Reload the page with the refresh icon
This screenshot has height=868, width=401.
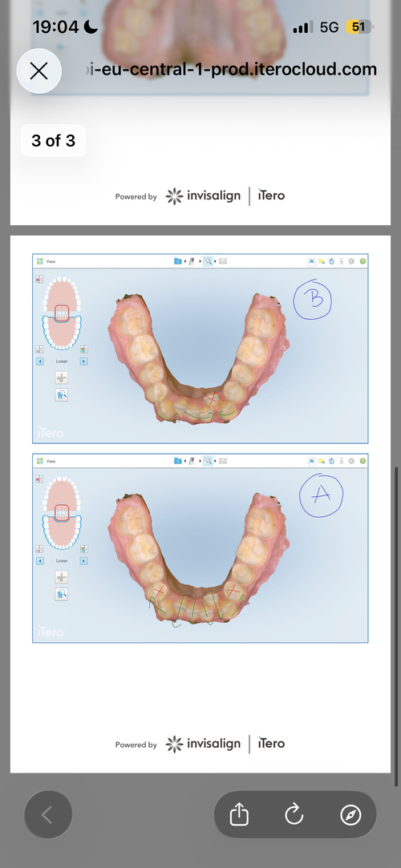(x=294, y=814)
